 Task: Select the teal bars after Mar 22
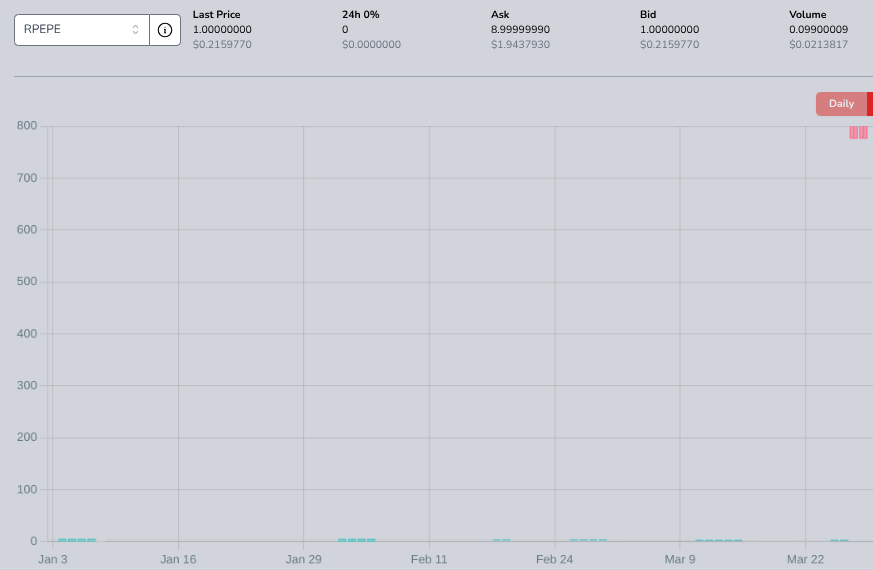point(839,540)
